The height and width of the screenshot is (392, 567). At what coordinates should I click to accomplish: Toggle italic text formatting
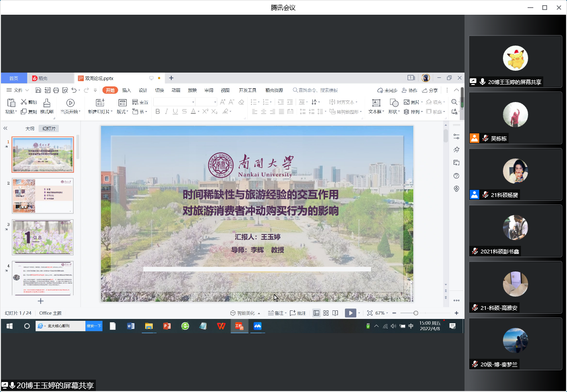pos(167,112)
